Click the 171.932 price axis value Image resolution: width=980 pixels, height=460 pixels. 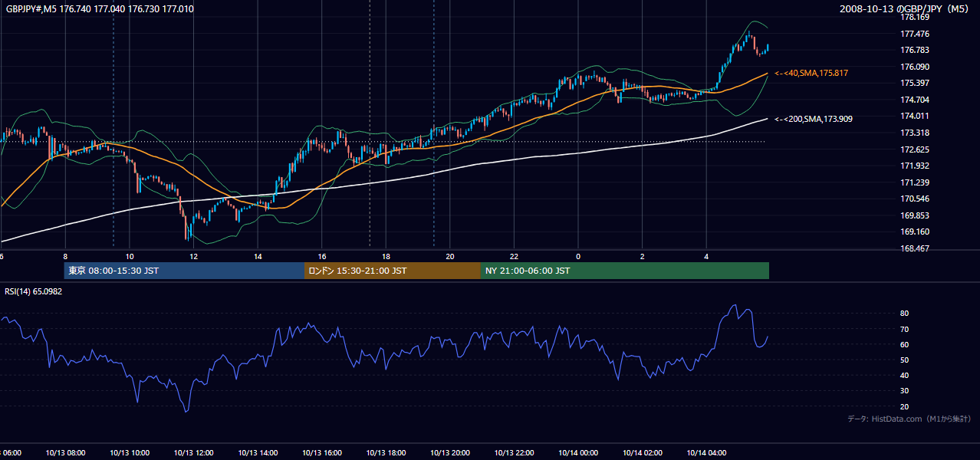coord(915,166)
